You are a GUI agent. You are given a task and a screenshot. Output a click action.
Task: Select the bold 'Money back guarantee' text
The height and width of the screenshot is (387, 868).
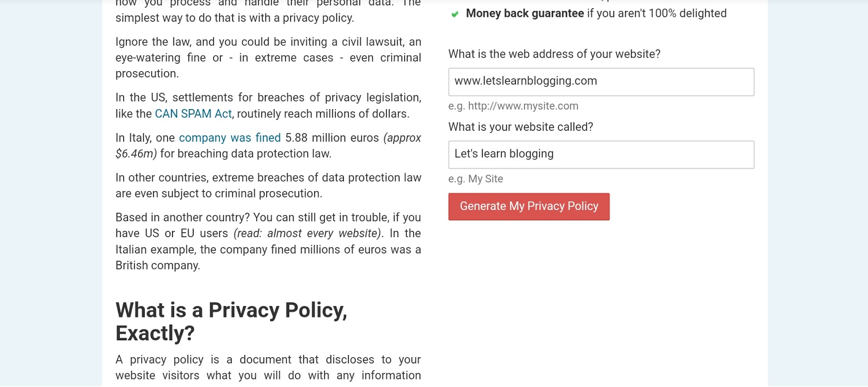[525, 14]
